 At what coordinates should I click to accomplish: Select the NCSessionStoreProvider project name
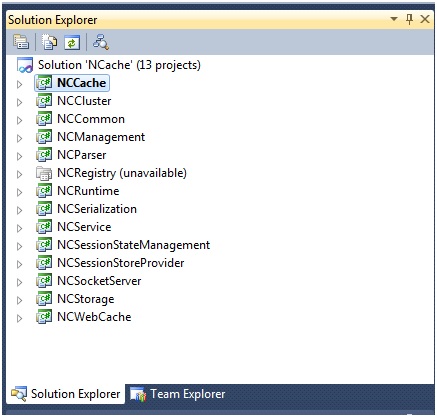tap(121, 263)
